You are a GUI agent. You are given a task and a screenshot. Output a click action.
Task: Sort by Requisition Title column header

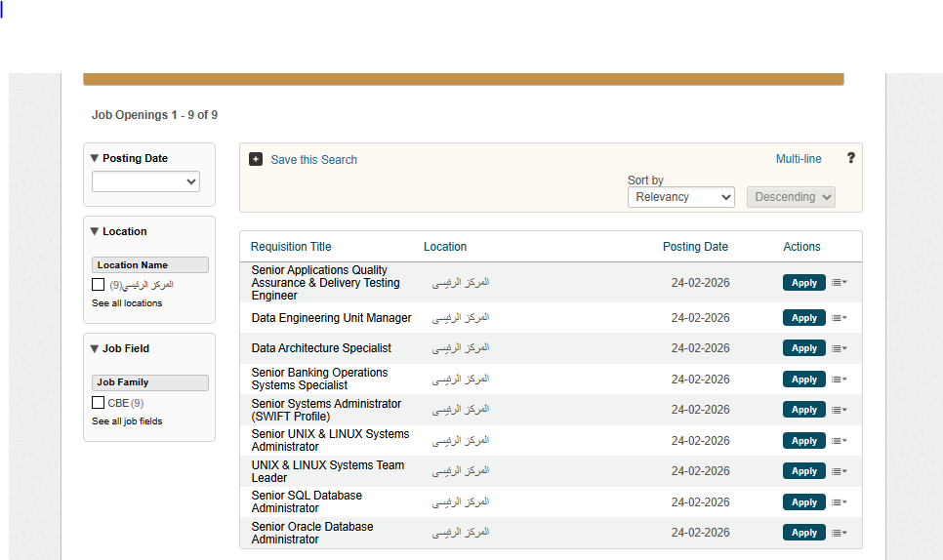tap(291, 247)
